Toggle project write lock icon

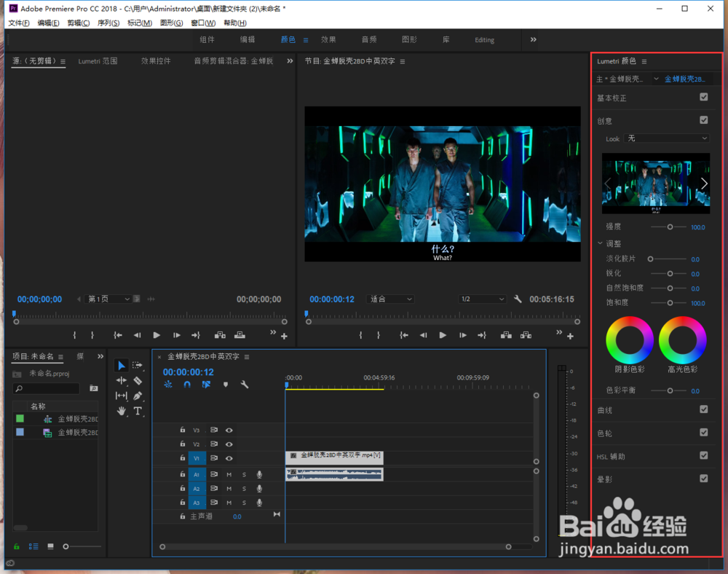click(16, 546)
